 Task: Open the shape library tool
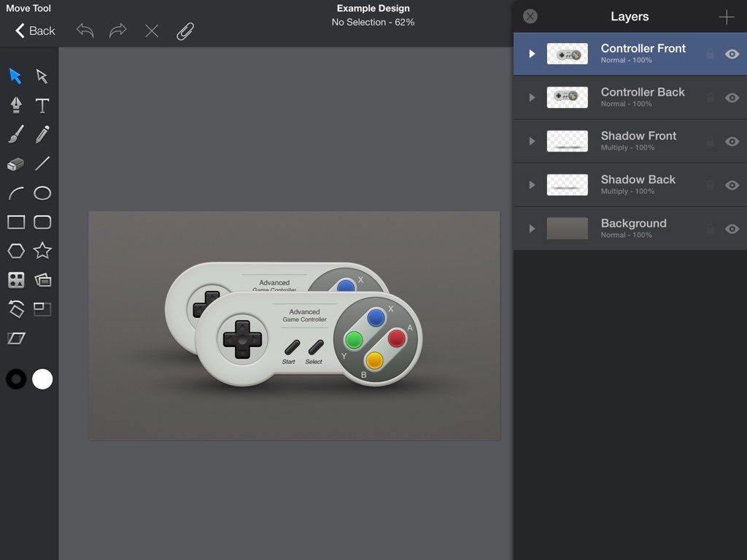[x=16, y=281]
